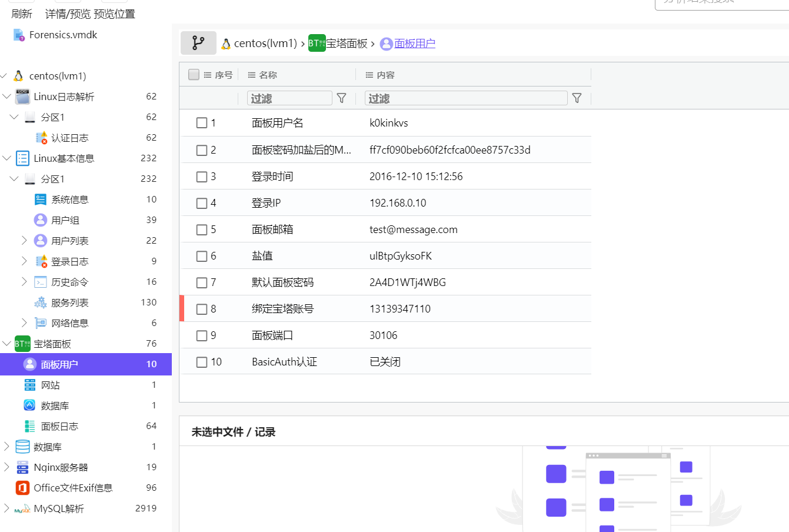Viewport: 789px width, 532px height.
Task: Tick the checkbox for row 1 面板用户名
Action: coord(202,123)
